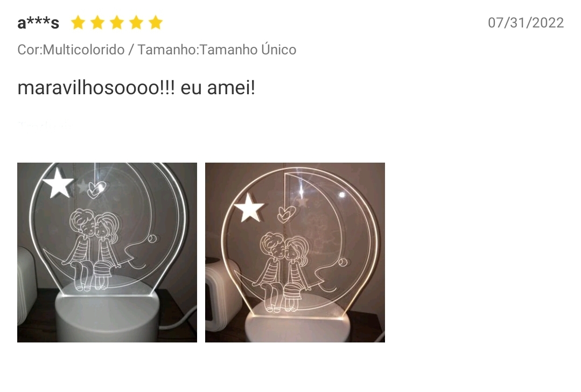Click the Cor:Multicolorido variant text
The height and width of the screenshot is (392, 581).
[71, 50]
